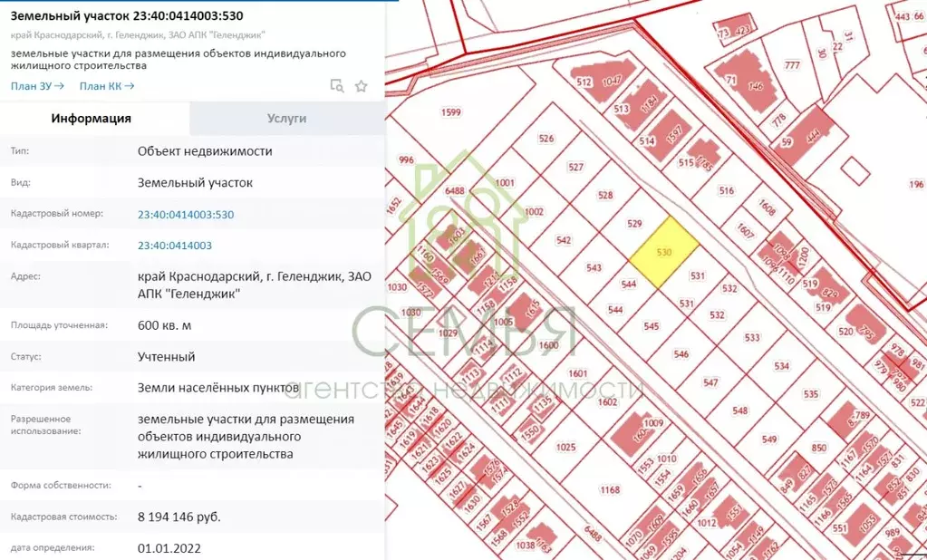Screen dimensions: 927x560
Task: Click parcel 516 on the map
Action: pos(726,190)
